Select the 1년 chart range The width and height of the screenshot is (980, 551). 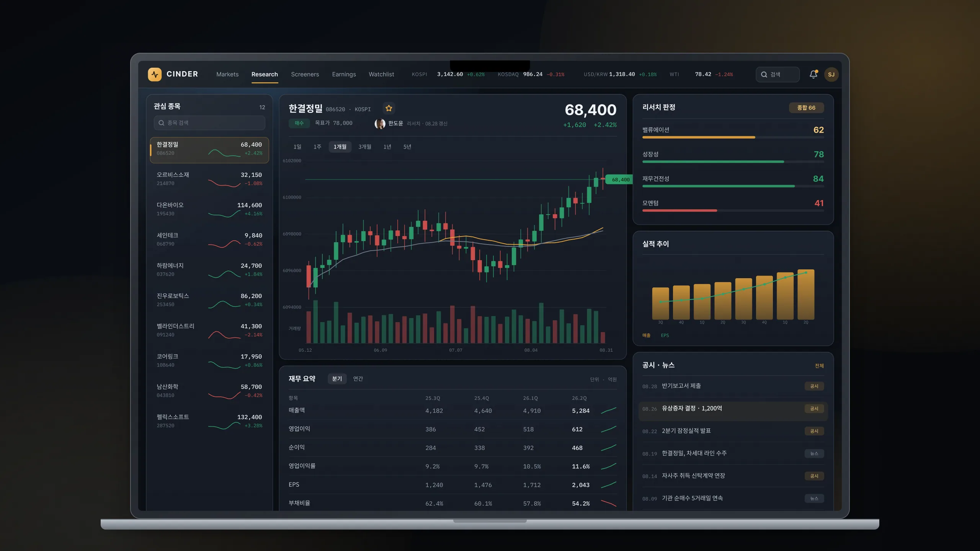(387, 147)
